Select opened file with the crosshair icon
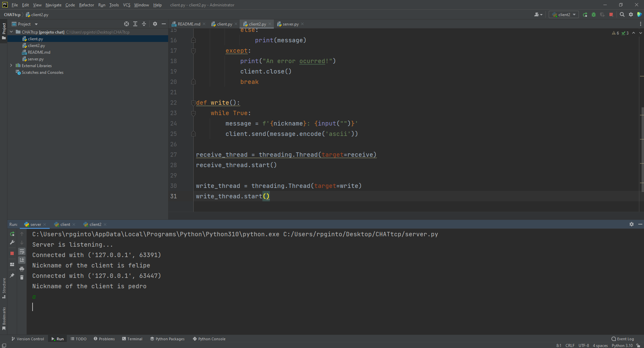The image size is (644, 348). (x=127, y=24)
